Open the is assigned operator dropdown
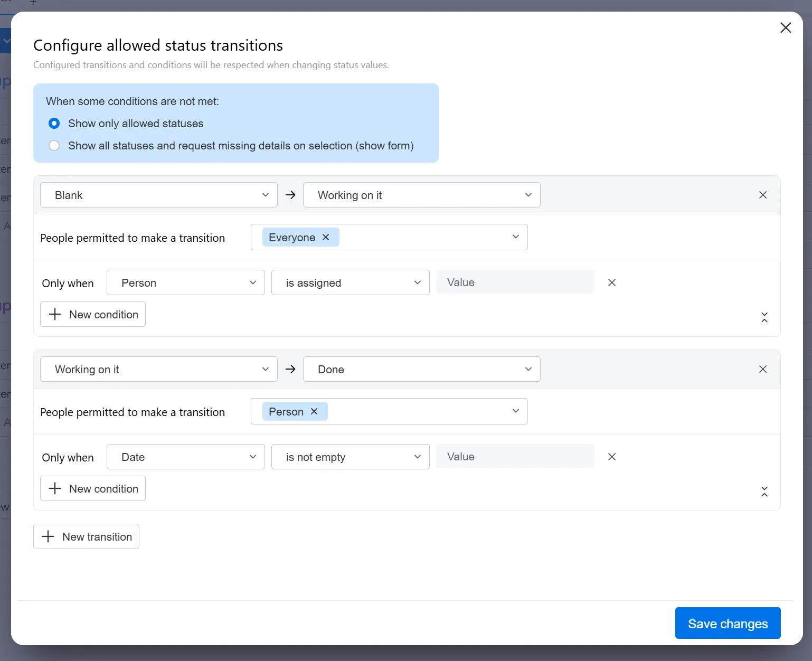 (350, 282)
